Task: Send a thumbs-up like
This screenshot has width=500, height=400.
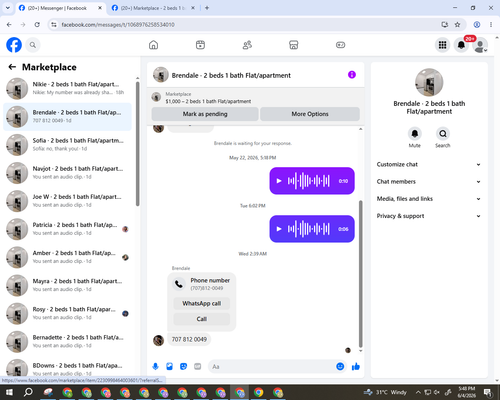Action: tap(356, 367)
